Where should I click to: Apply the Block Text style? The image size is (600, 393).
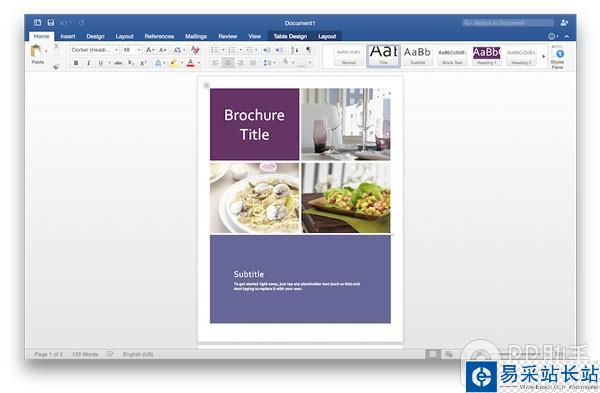tap(452, 56)
